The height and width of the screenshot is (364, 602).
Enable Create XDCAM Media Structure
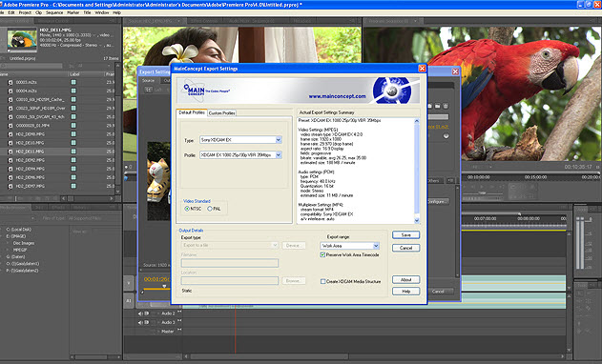click(x=322, y=281)
